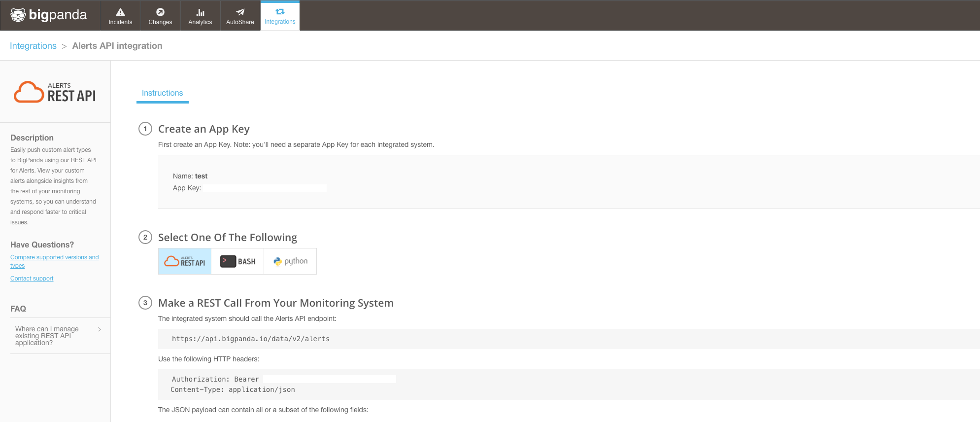Open the Incidents warning icon
This screenshot has height=422, width=980.
click(120, 12)
